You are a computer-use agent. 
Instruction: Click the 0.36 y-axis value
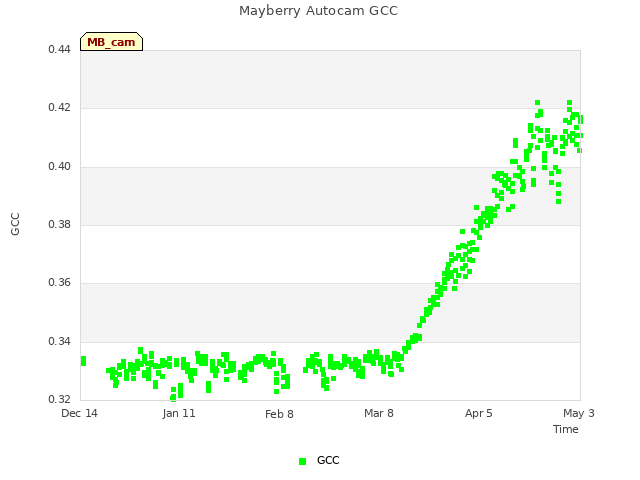point(59,282)
